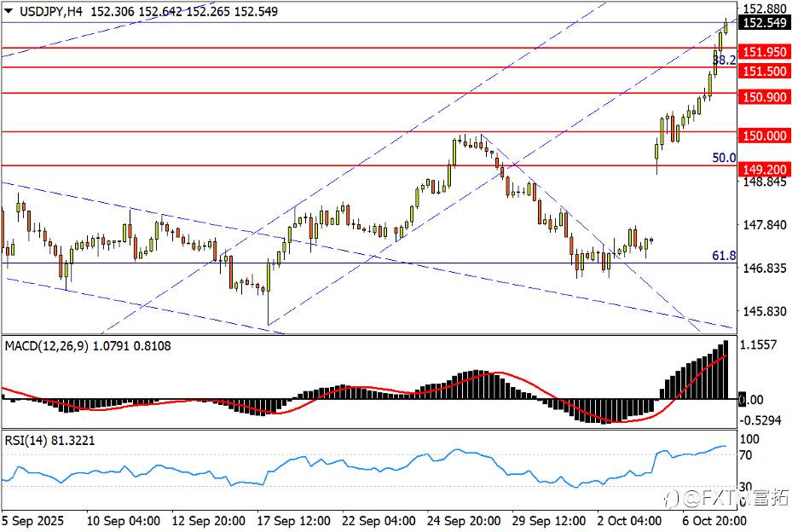Click the 2 Oct 04:00 time label
This screenshot has height=532, width=798.
(629, 521)
